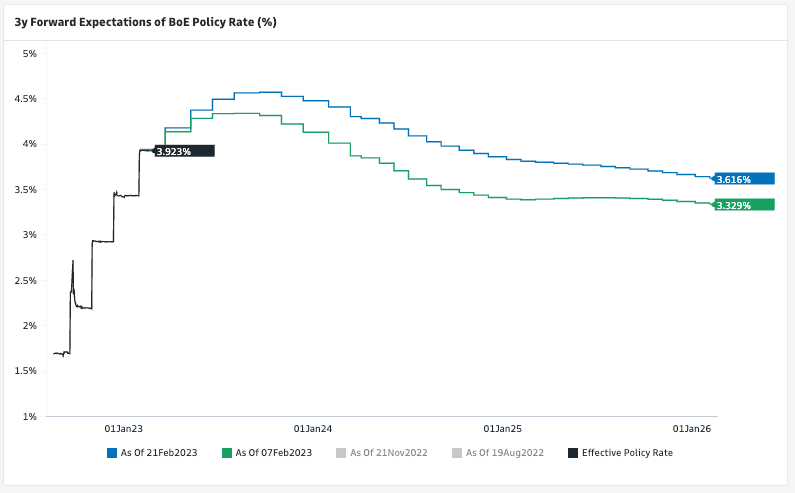Click the blue swatch for 21Feb2023 series
The height and width of the screenshot is (493, 795).
(x=112, y=453)
